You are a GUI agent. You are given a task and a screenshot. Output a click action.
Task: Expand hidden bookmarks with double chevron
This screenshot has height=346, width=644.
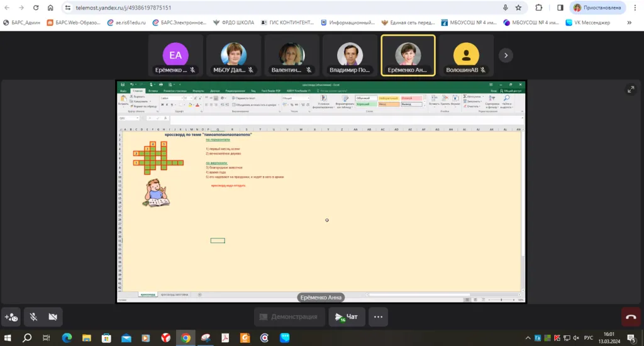[x=629, y=23]
